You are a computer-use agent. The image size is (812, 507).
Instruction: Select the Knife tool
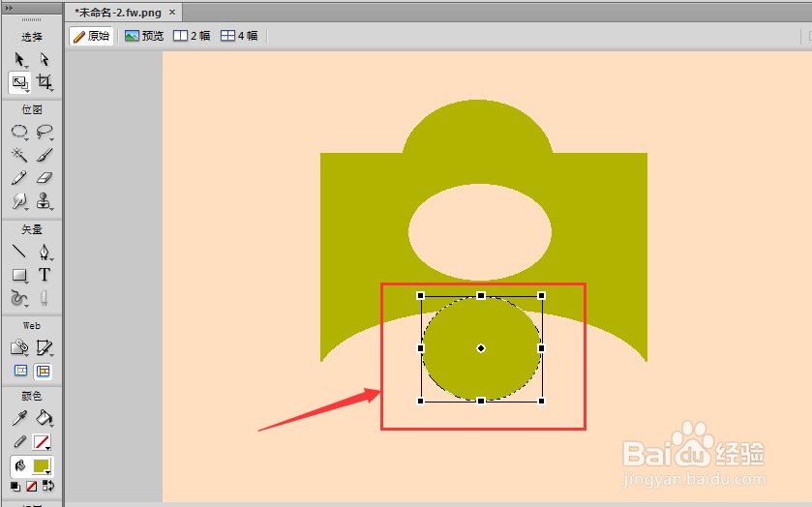pyautogui.click(x=45, y=298)
